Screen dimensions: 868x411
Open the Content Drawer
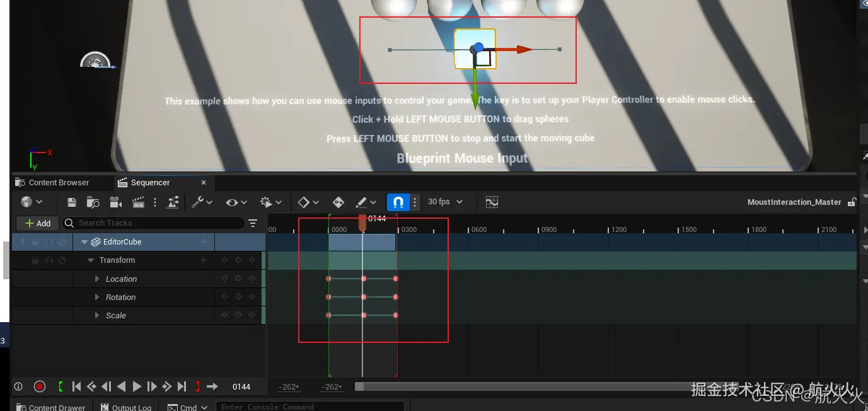51,407
